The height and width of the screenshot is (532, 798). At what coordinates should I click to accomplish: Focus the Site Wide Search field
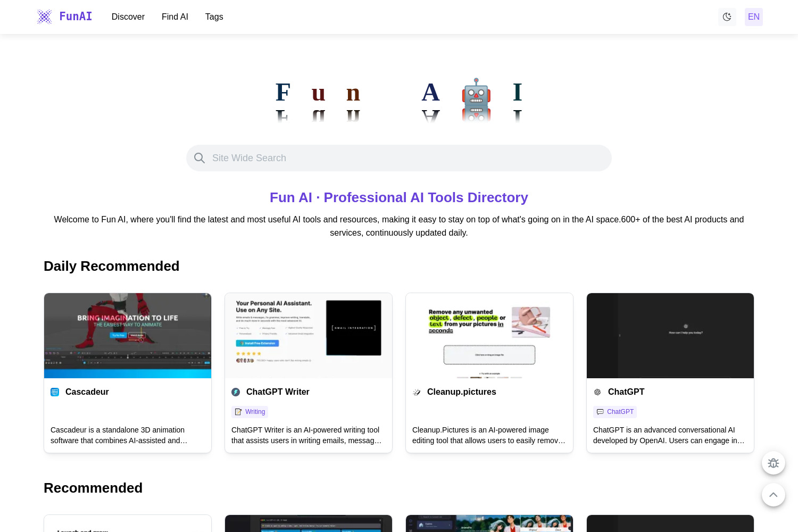click(399, 158)
